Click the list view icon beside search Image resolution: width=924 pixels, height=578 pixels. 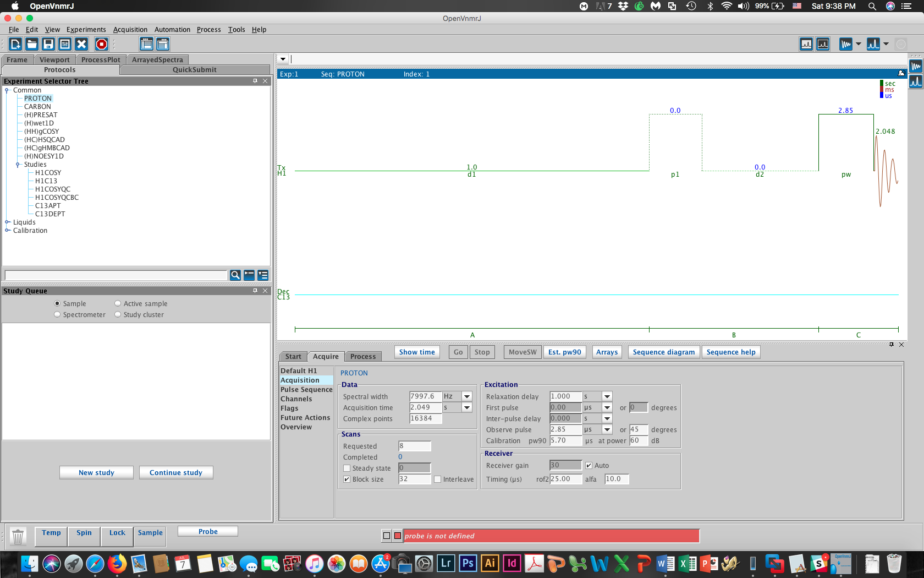point(263,275)
